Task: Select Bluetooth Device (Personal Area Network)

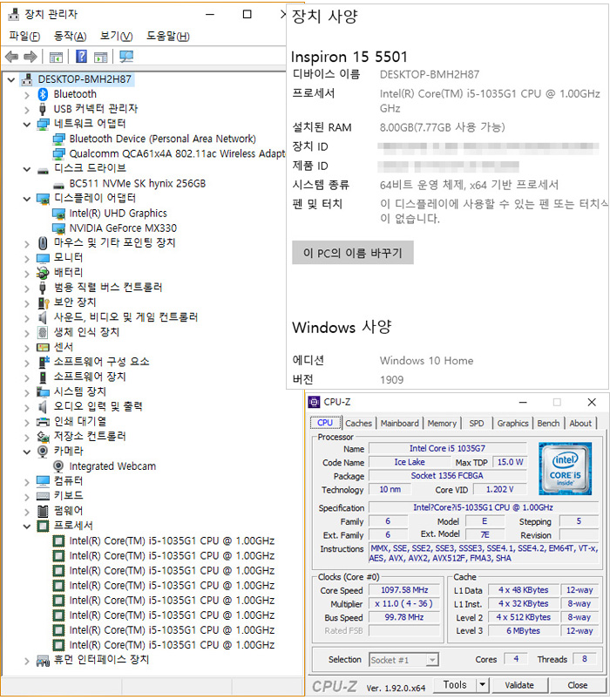Action: coord(162,139)
